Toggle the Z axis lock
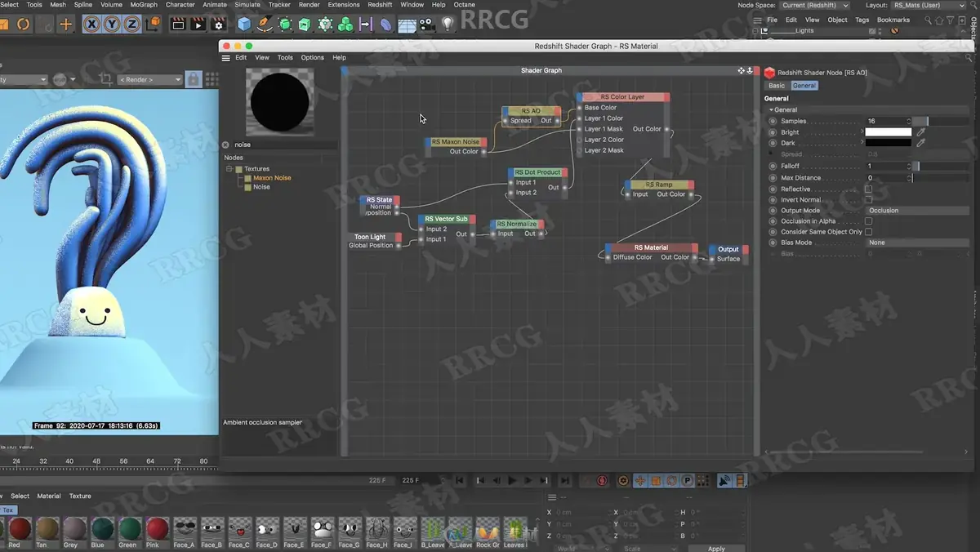 [x=131, y=24]
